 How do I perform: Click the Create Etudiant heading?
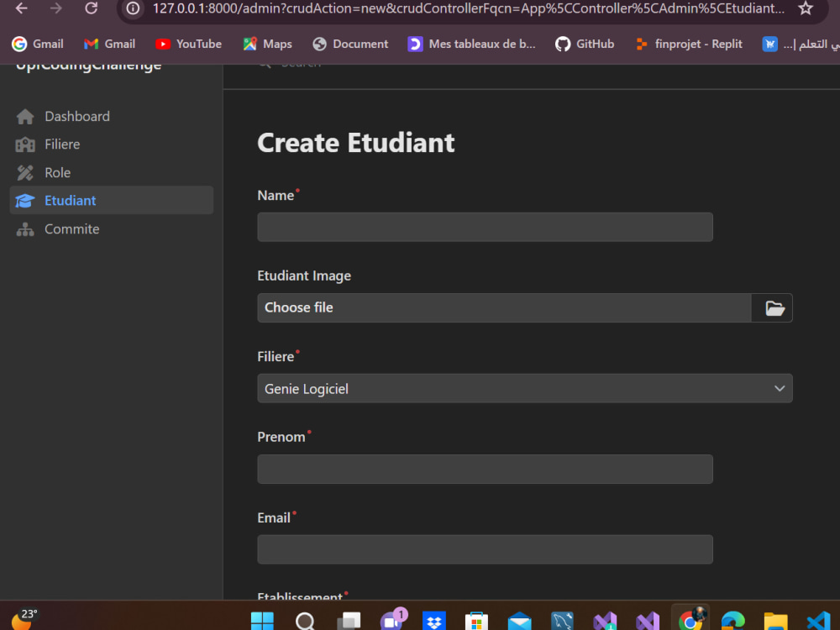[x=355, y=143]
